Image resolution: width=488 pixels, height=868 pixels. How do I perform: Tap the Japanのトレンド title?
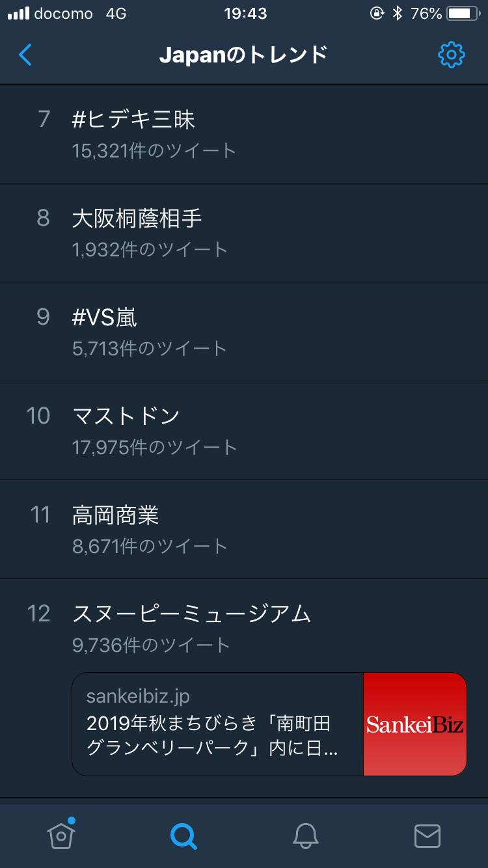(243, 55)
